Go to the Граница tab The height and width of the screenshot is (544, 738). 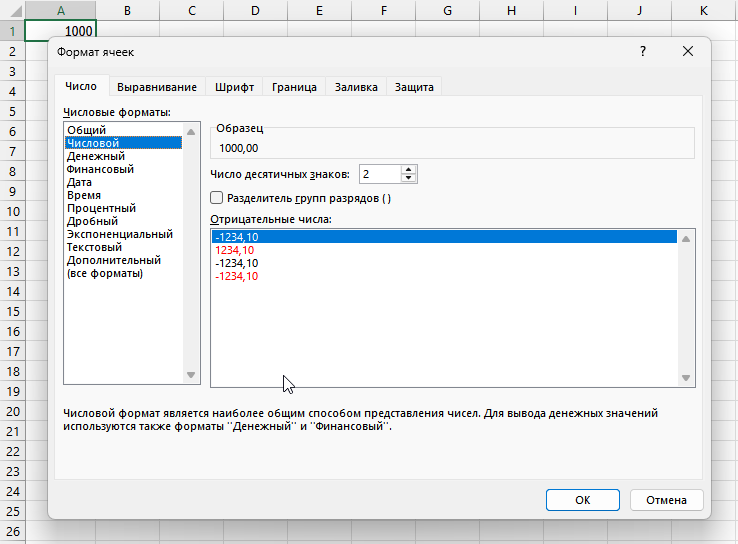click(x=294, y=87)
